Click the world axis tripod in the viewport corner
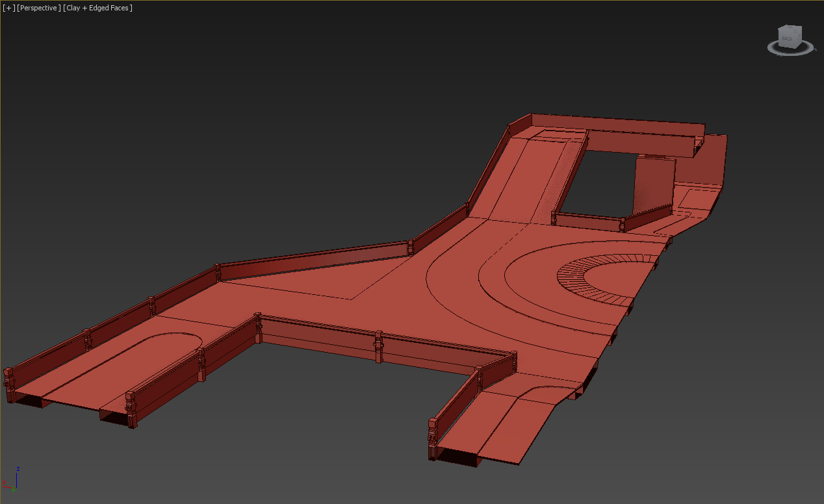The width and height of the screenshot is (824, 504). click(x=13, y=479)
